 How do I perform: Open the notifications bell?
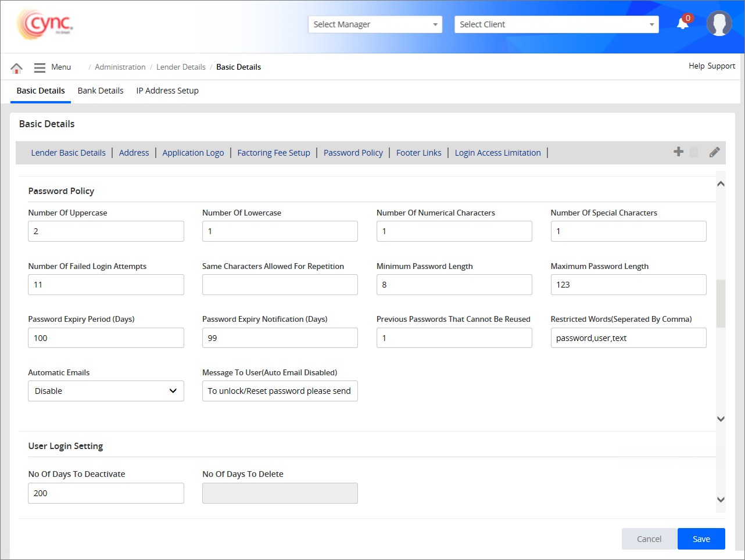683,24
